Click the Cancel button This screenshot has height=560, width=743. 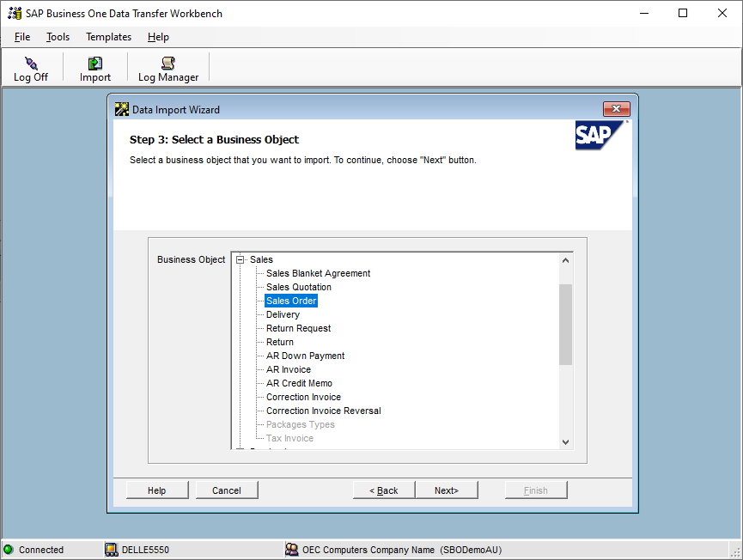pyautogui.click(x=227, y=490)
